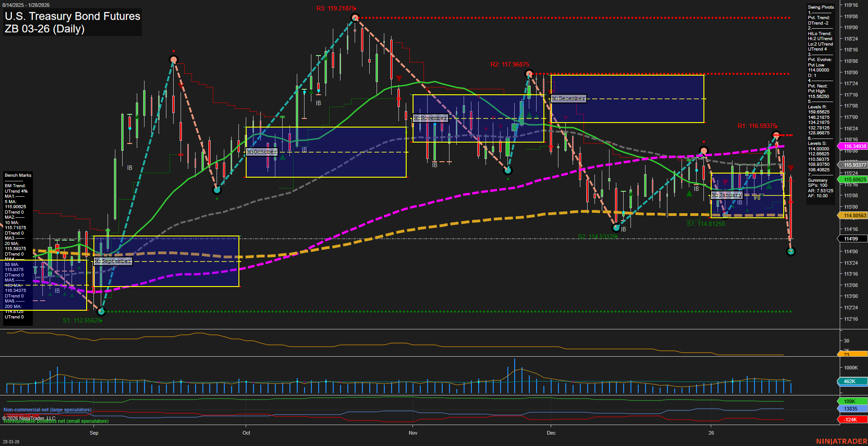This screenshot has height=446, width=868.
Task: Select the R3 swing high pivot circle marker
Action: coord(355,17)
